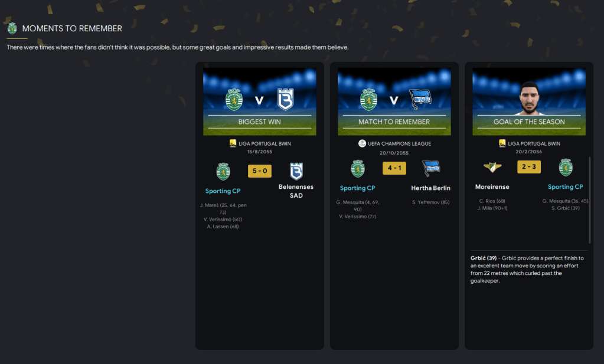Open Sporting CP link in the Hertha Berlin match
The image size is (604, 364).
point(357,188)
